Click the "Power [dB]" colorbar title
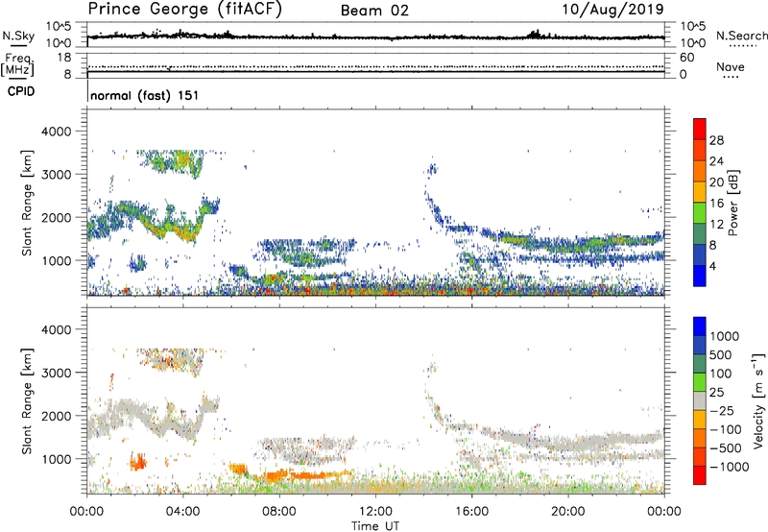 (732, 203)
